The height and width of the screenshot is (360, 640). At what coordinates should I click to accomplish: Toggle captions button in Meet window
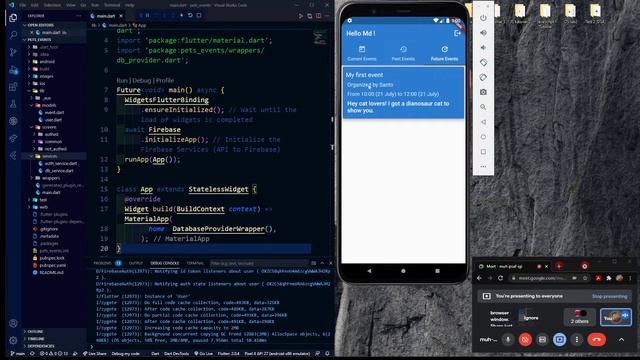click(x=542, y=339)
